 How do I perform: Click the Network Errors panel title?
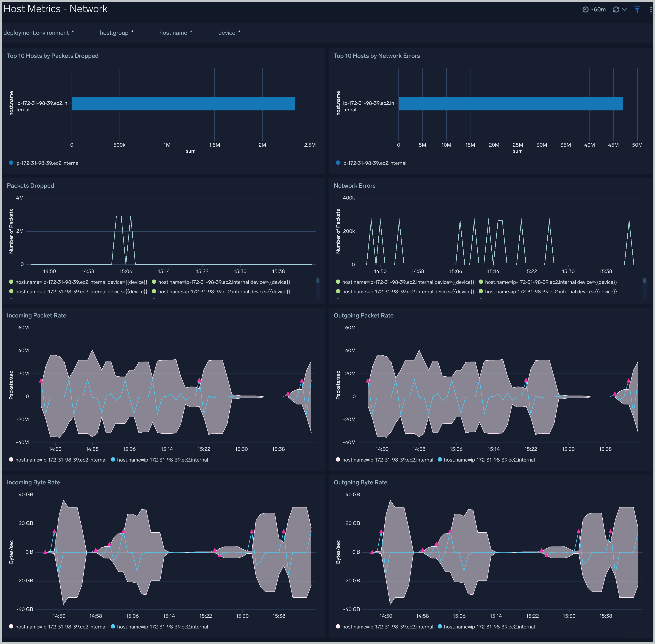point(354,186)
